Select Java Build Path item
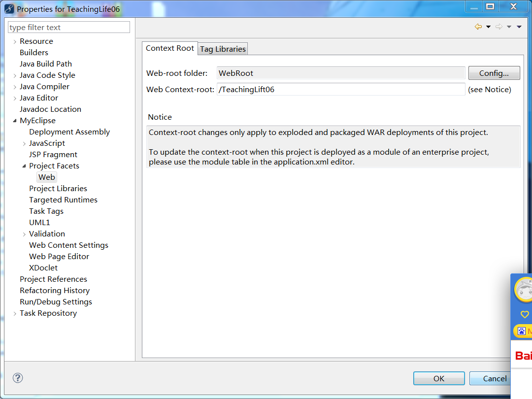 pyautogui.click(x=46, y=64)
